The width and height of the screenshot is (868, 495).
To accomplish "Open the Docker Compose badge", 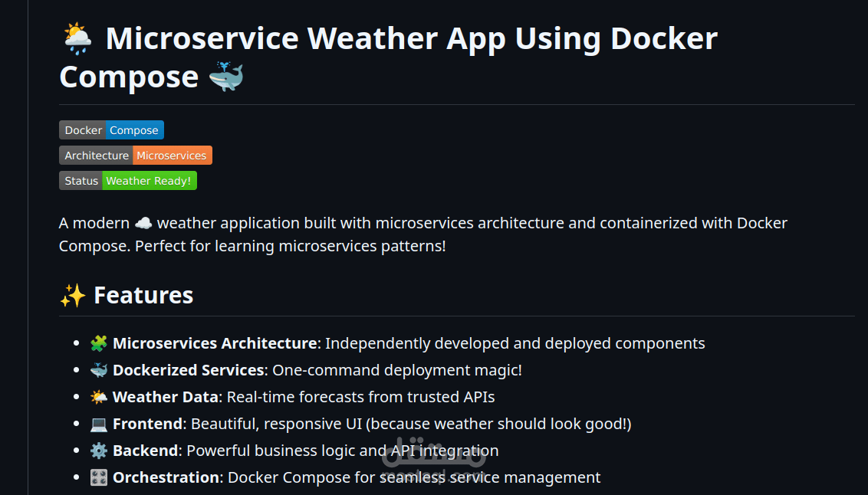I will click(x=134, y=129).
